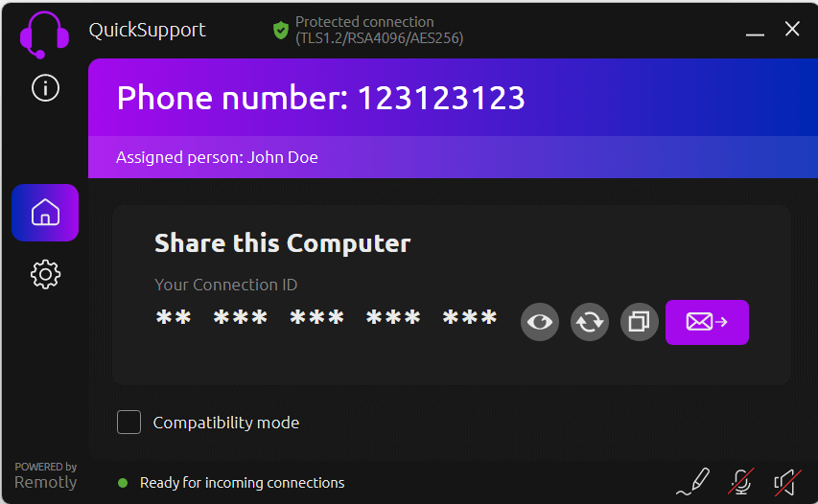This screenshot has width=818, height=504.
Task: Unmute the microphone in the status bar
Action: (x=739, y=481)
